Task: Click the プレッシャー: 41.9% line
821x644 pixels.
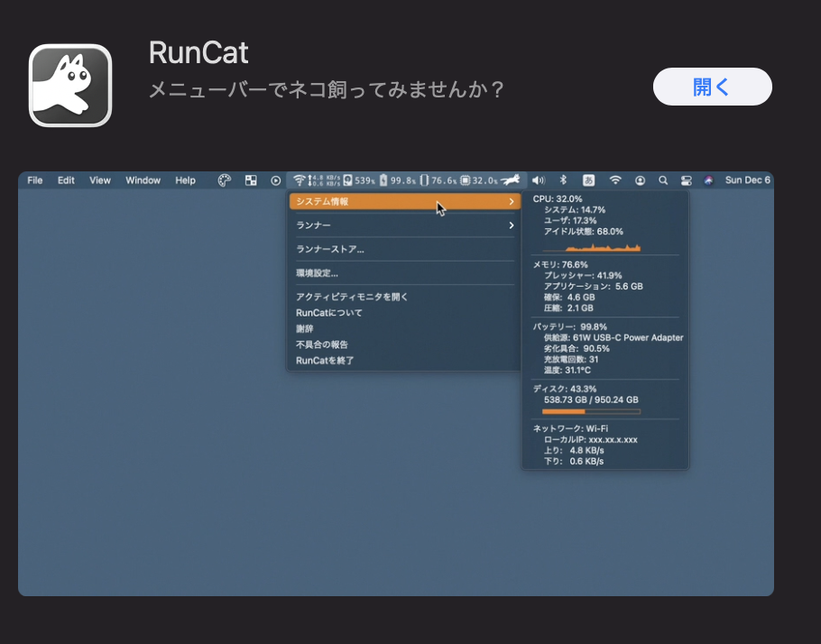Action: coord(583,275)
